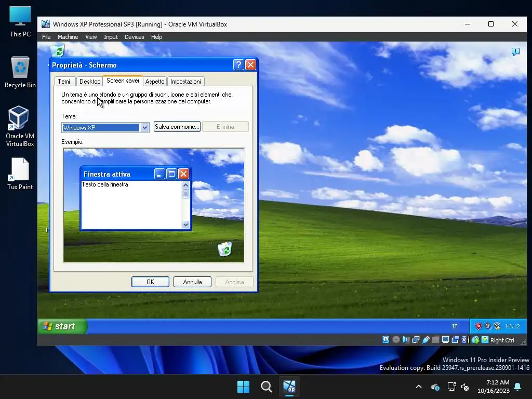Click the OneDrive cloud tray icon
The height and width of the screenshot is (399, 532).
pos(435,387)
